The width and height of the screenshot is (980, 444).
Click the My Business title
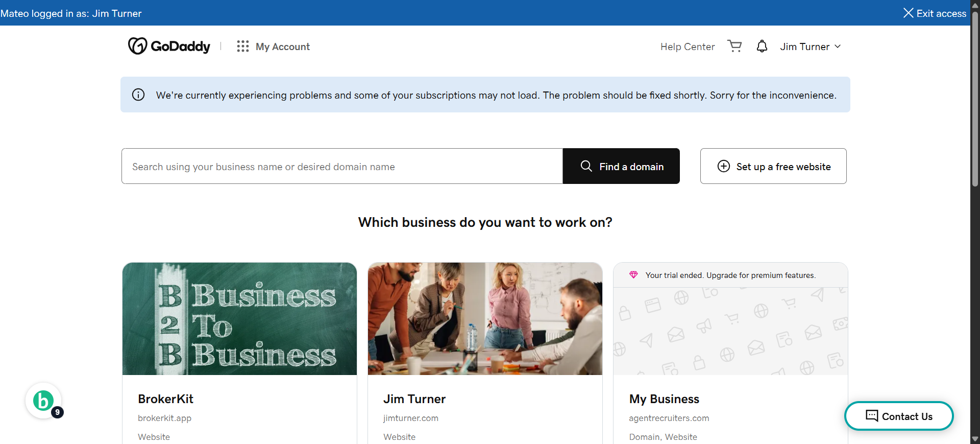coord(664,399)
